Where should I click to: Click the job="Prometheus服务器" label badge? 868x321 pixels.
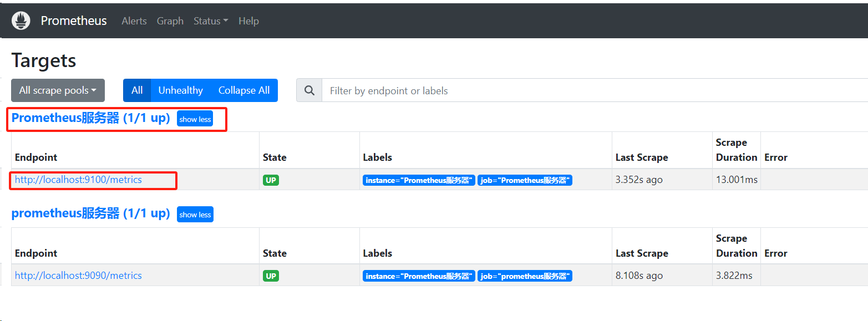coord(525,180)
